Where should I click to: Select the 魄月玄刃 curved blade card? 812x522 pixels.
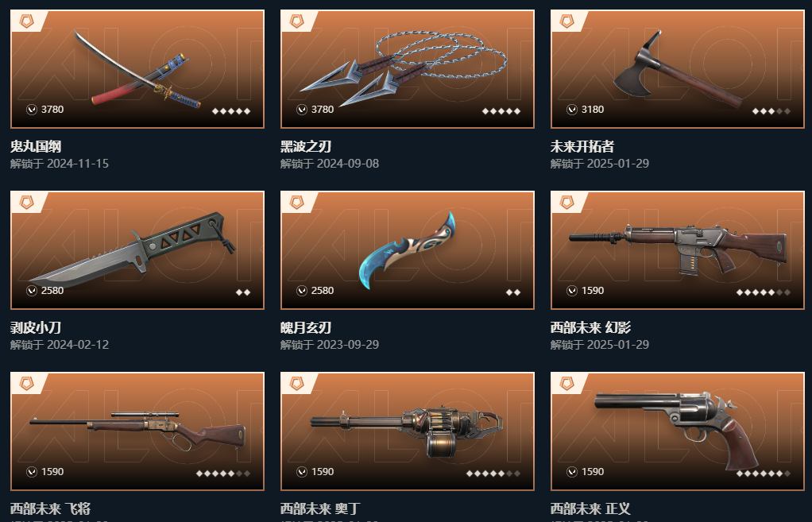point(408,250)
